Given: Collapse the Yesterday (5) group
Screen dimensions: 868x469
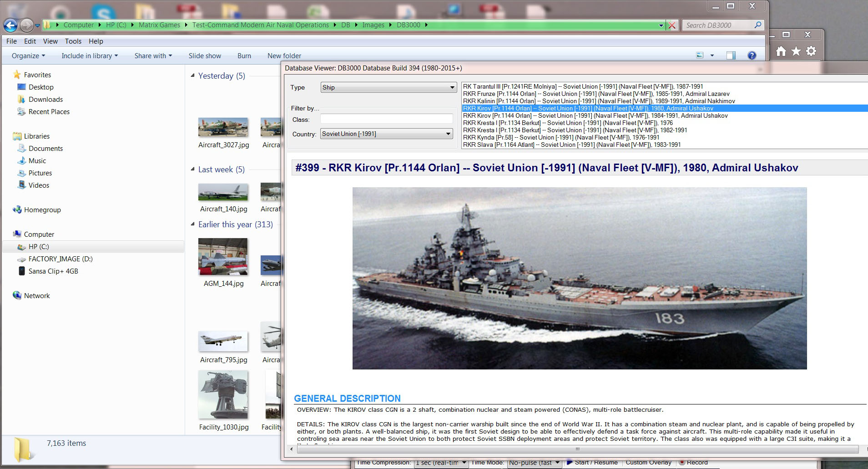Looking at the screenshot, I should pyautogui.click(x=193, y=75).
